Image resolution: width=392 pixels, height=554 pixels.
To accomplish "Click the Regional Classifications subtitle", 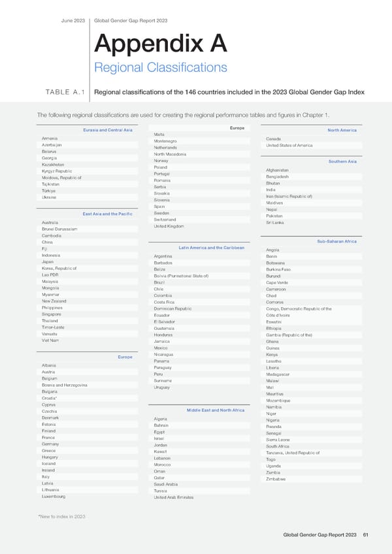I will [161, 68].
